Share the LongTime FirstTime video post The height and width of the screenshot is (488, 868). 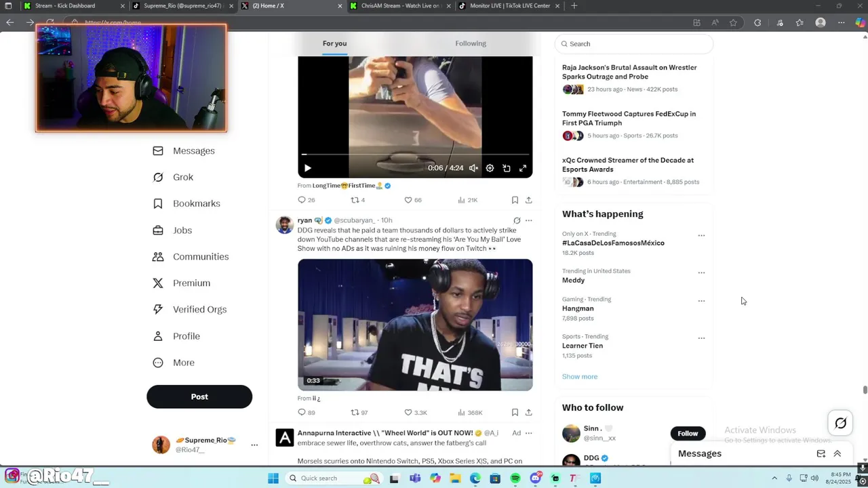(x=529, y=200)
